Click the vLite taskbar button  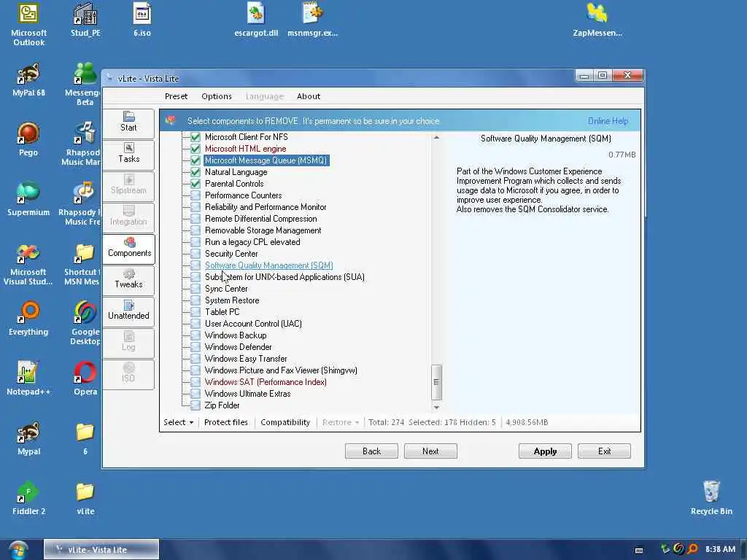[x=101, y=550]
